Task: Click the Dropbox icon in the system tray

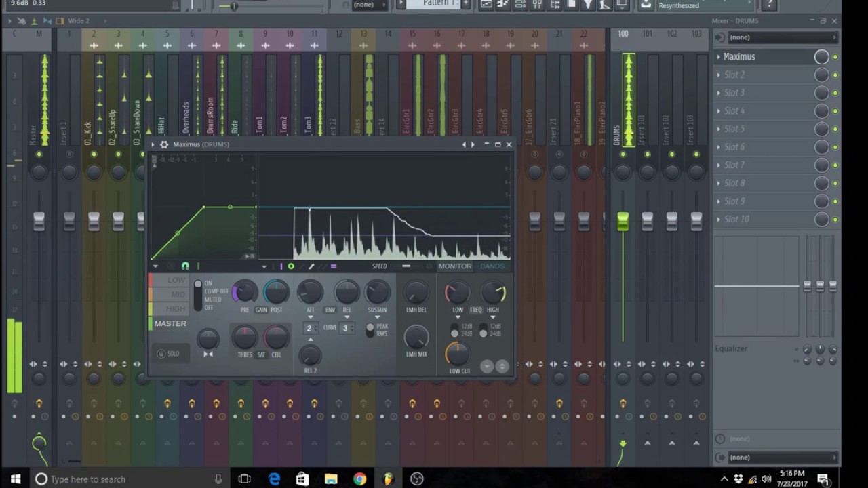Action: pos(738,479)
